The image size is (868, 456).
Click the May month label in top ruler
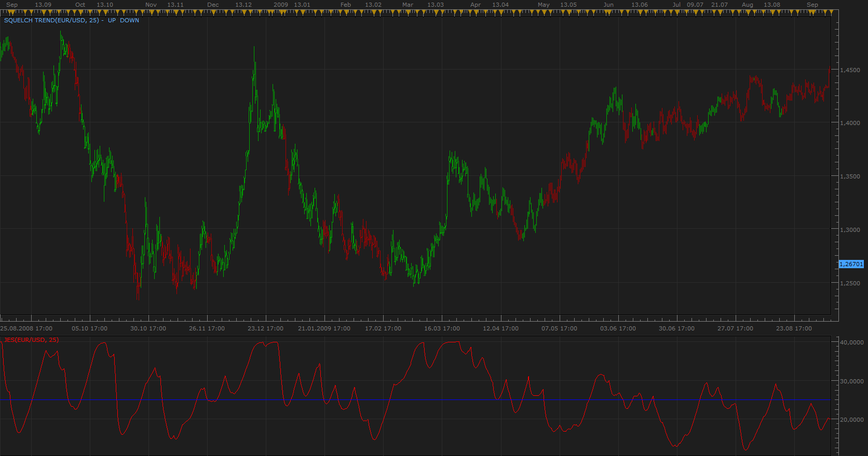coord(544,5)
